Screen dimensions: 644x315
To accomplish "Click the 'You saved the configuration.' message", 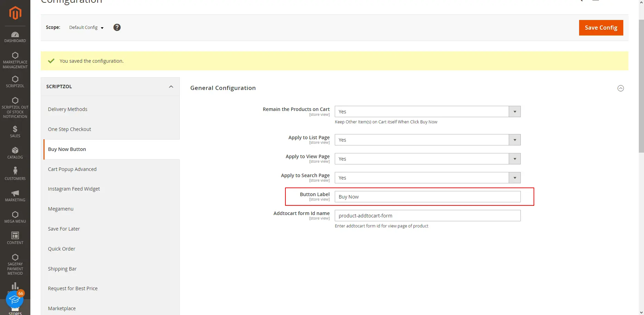I will [91, 61].
